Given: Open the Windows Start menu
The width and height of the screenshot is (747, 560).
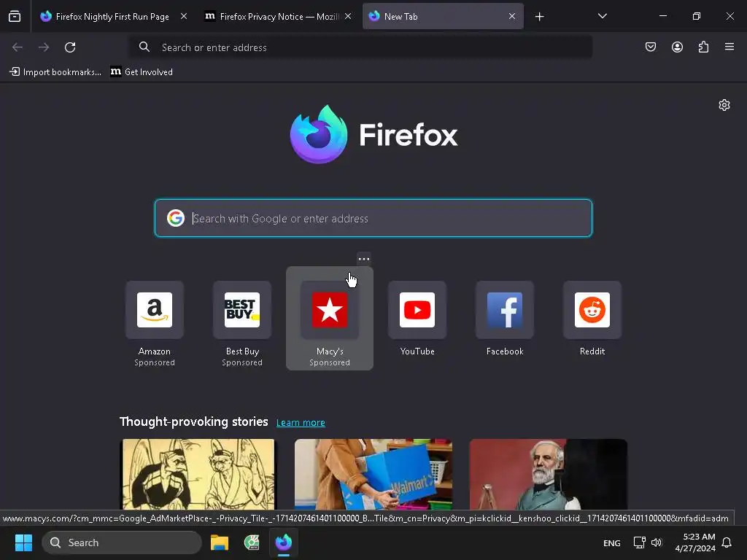Looking at the screenshot, I should click(x=23, y=542).
